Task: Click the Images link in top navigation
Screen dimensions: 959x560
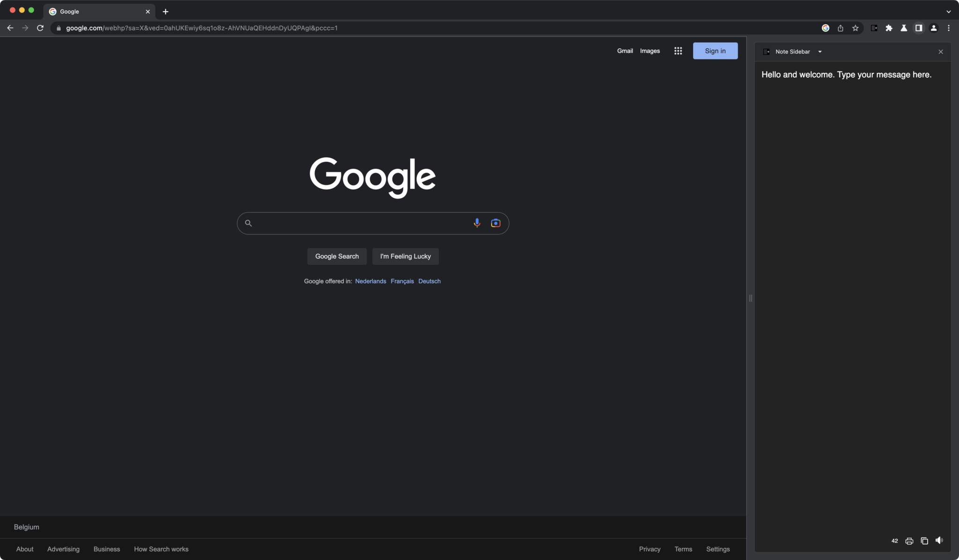Action: [650, 51]
